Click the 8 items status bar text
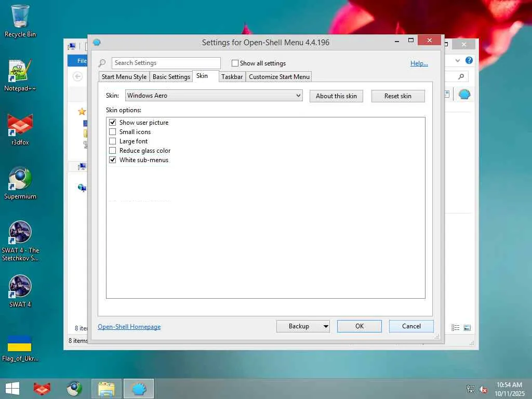The width and height of the screenshot is (532, 399). click(78, 341)
